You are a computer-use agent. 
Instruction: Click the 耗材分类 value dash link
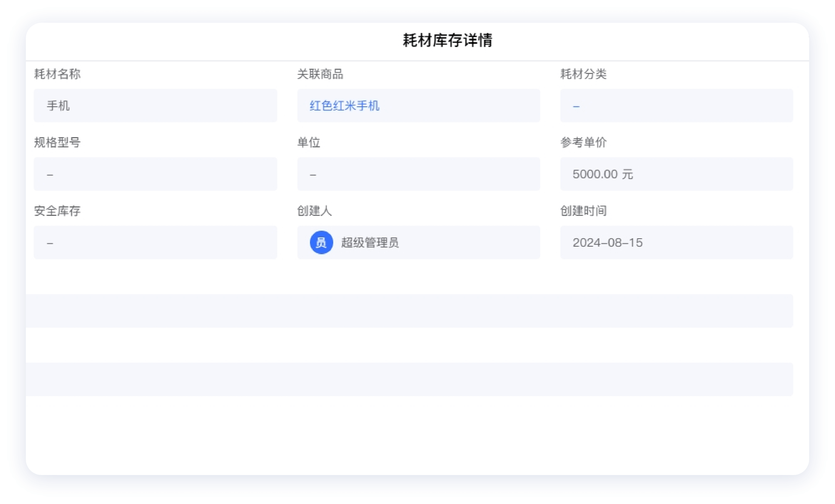(x=576, y=106)
